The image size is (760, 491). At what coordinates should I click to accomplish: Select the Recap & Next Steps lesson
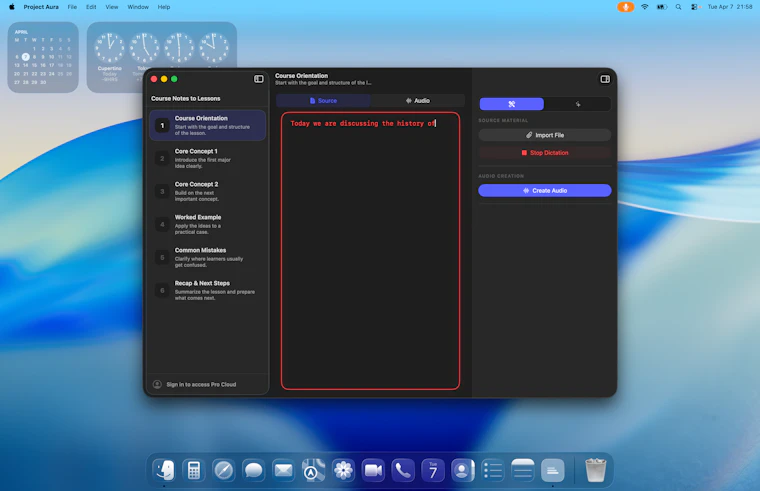[x=207, y=290]
